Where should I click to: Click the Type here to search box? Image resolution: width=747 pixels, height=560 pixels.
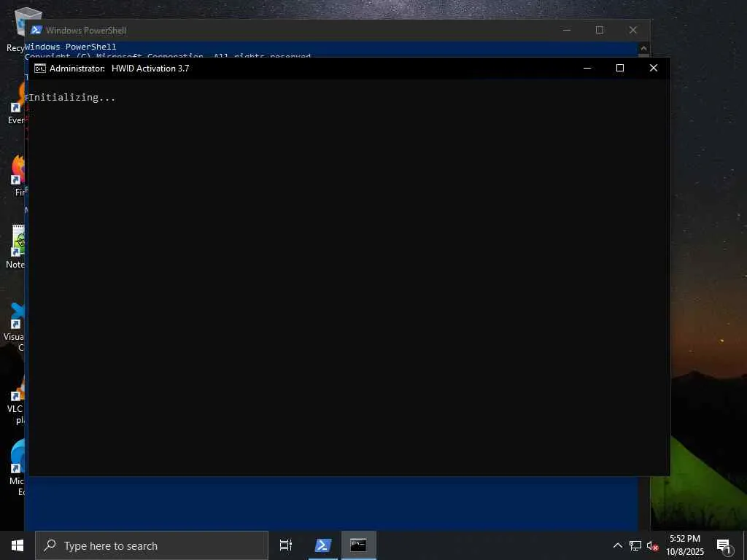click(152, 545)
